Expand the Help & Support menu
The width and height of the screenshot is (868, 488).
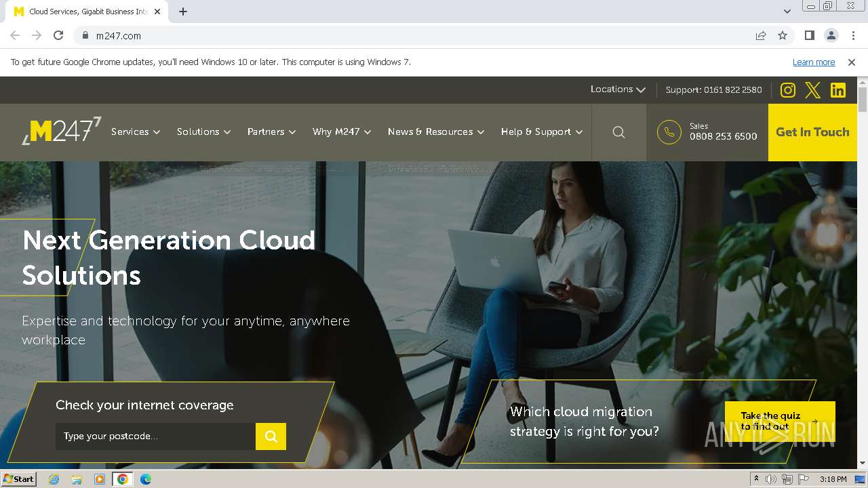[542, 132]
